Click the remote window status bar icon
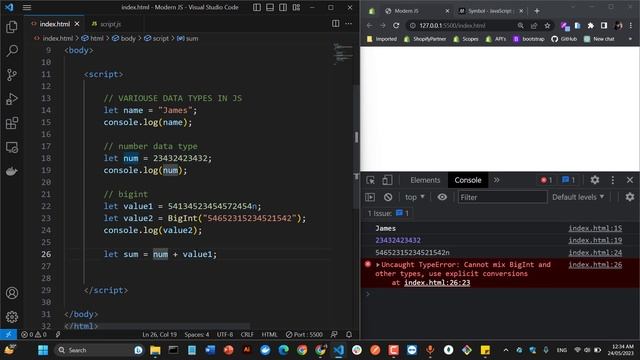This screenshot has height=360, width=640. (x=8, y=335)
